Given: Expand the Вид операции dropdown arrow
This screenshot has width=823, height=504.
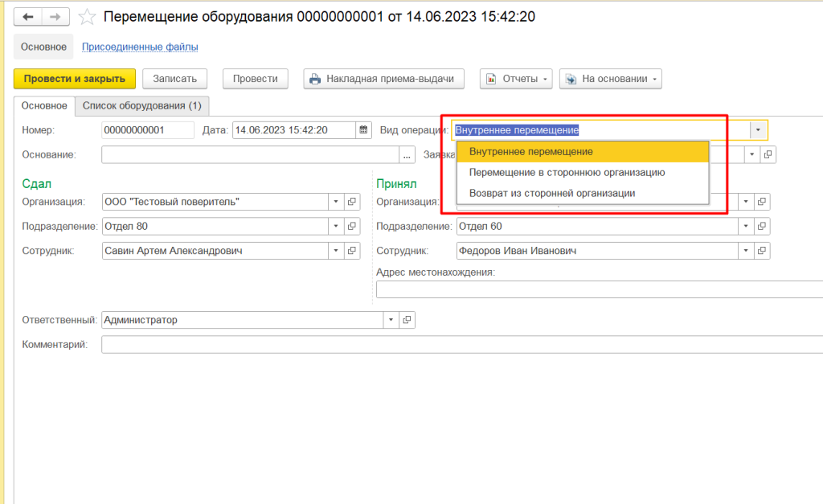Looking at the screenshot, I should [x=758, y=129].
